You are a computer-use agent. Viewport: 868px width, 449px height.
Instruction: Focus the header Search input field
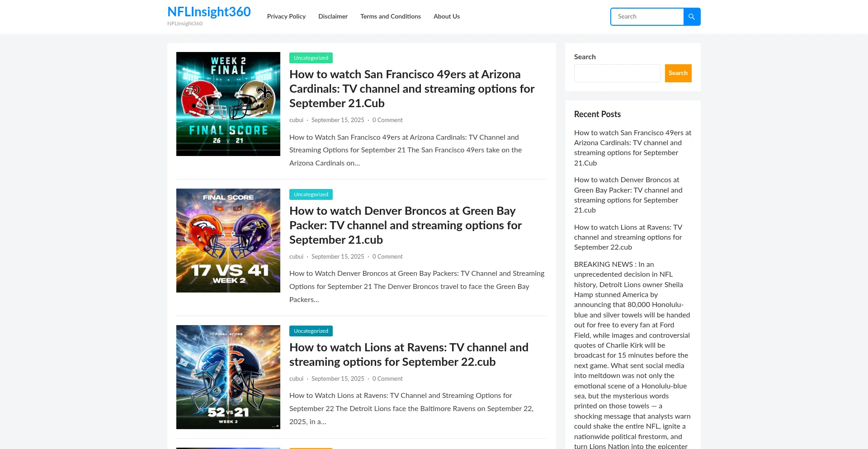coord(647,17)
